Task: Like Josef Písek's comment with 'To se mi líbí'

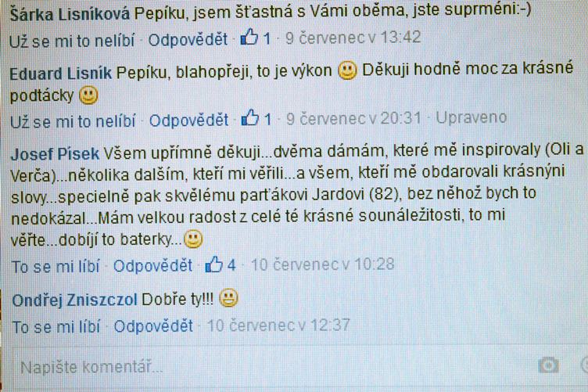Action: (56, 267)
